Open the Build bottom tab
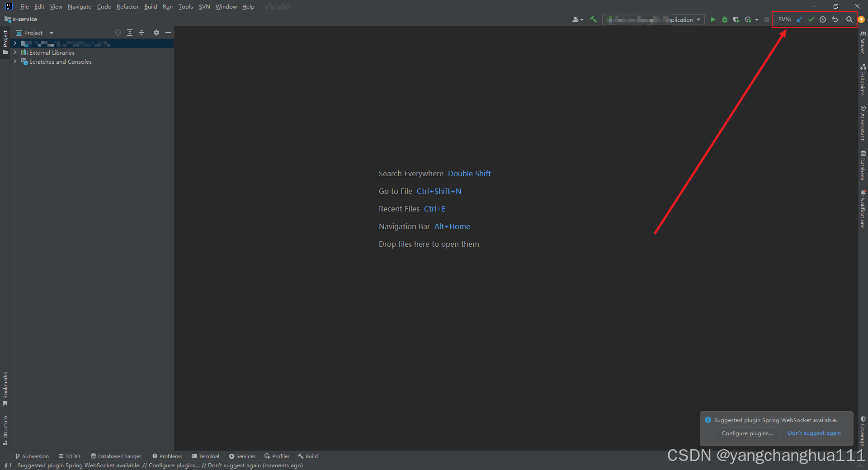This screenshot has height=470, width=868. (308, 456)
